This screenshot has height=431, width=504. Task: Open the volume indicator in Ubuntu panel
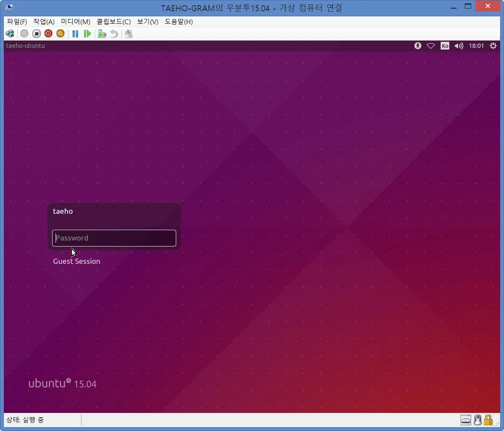pos(459,46)
